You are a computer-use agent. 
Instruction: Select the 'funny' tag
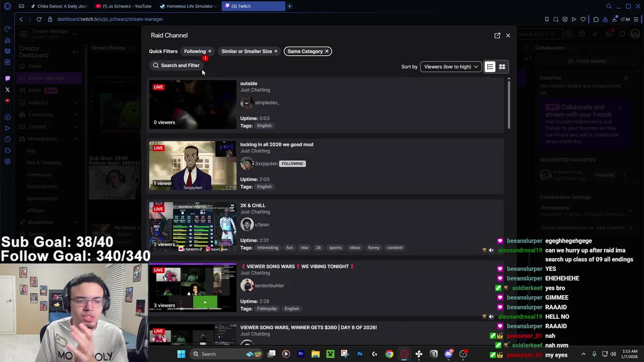(373, 247)
